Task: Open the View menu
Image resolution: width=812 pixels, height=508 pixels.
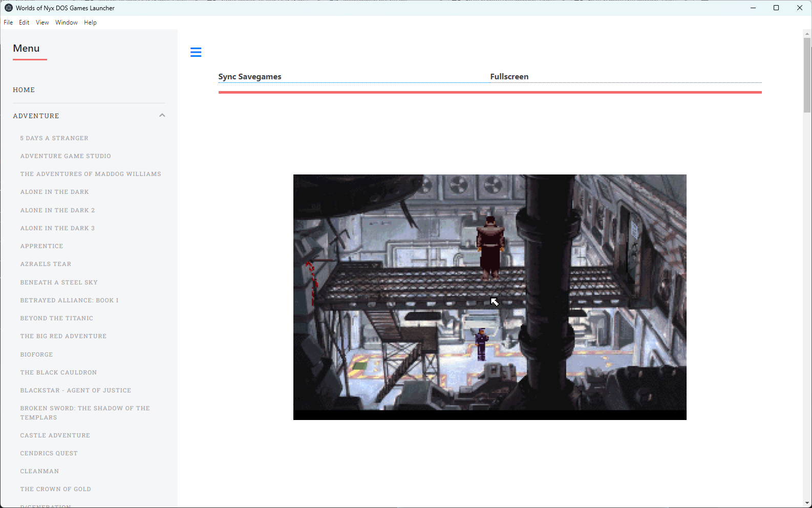Action: coord(42,23)
